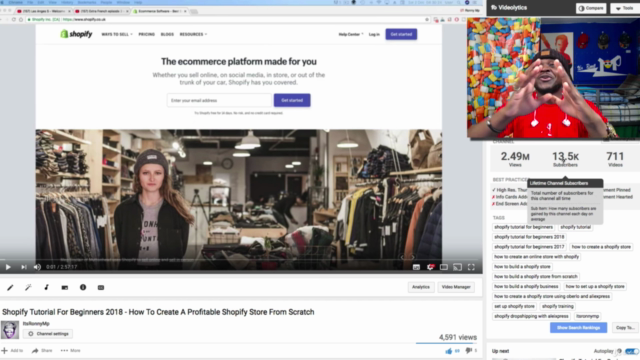640x360 pixels.
Task: Enter fullscreen video mode
Action: click(471, 267)
